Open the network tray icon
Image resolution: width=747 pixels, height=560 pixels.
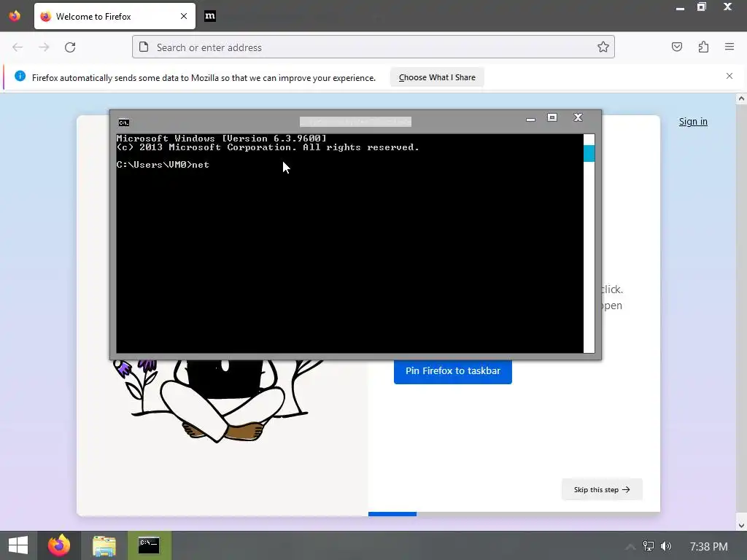648,546
